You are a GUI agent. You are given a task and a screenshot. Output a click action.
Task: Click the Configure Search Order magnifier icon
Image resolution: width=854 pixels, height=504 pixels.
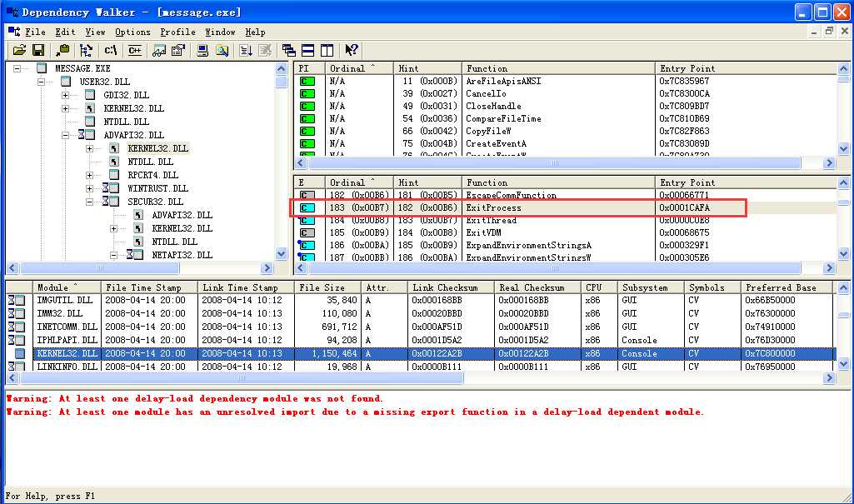pos(222,51)
